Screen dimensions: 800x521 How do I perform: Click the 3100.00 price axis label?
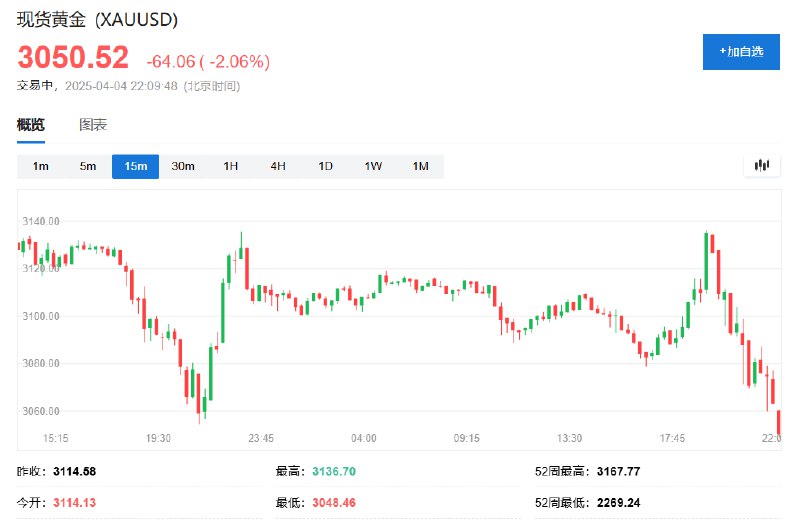(x=41, y=316)
